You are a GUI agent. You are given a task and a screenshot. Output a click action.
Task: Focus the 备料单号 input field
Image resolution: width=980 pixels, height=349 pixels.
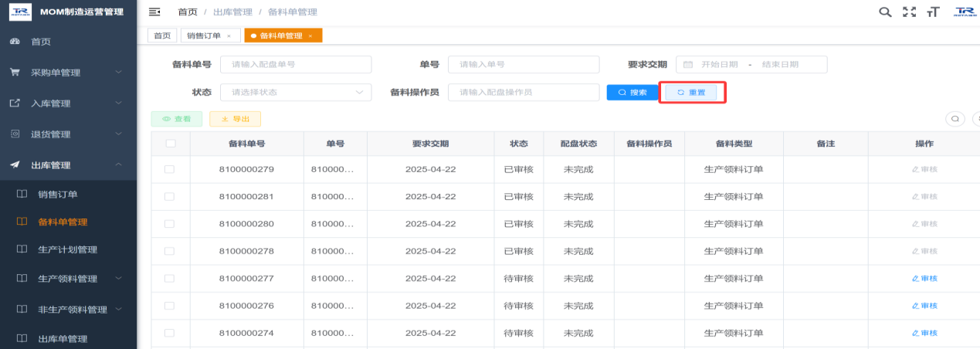tap(296, 64)
